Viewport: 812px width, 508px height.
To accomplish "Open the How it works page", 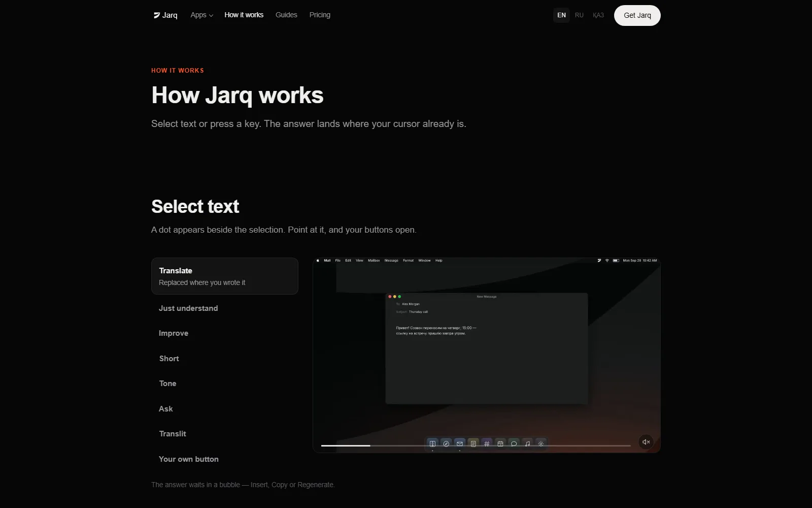I will click(244, 15).
